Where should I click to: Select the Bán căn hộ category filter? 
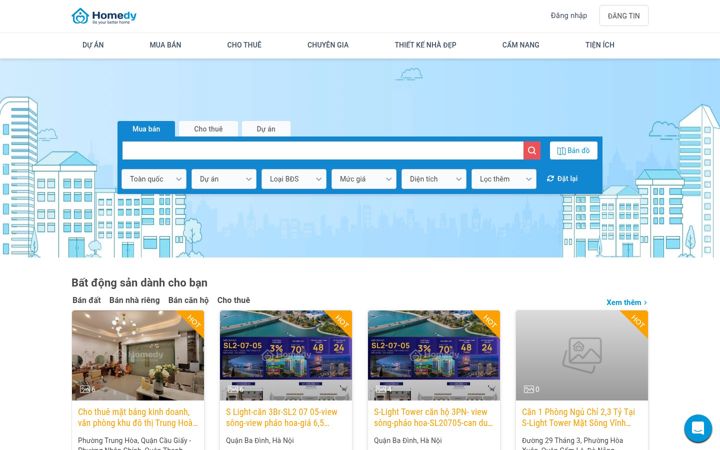click(188, 300)
